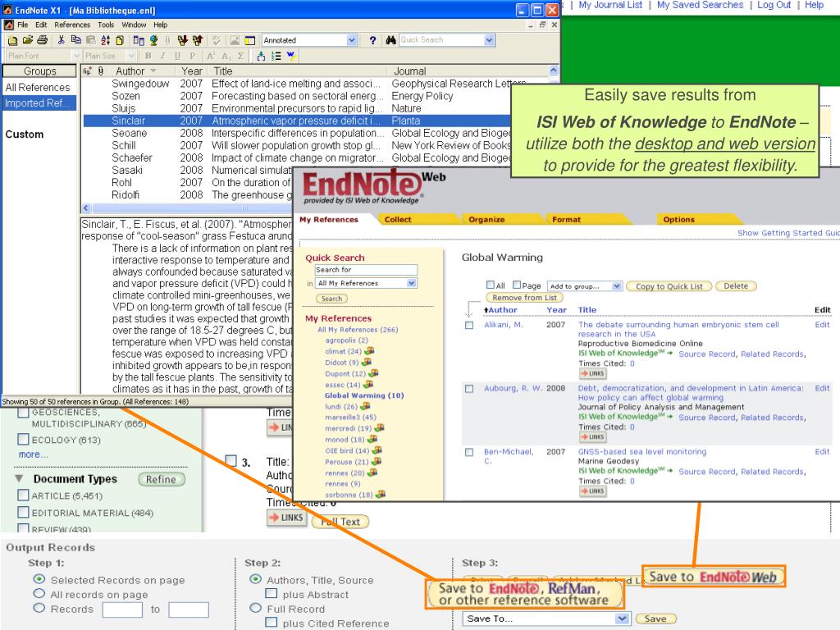
Task: Select 'All records on page' radio button
Action: coord(38,595)
